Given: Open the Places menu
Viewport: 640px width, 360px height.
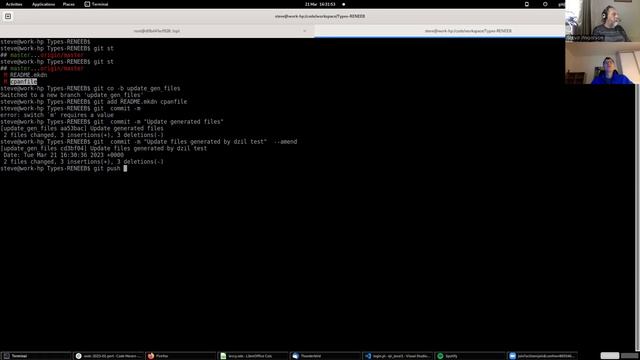Looking at the screenshot, I should point(69,4).
